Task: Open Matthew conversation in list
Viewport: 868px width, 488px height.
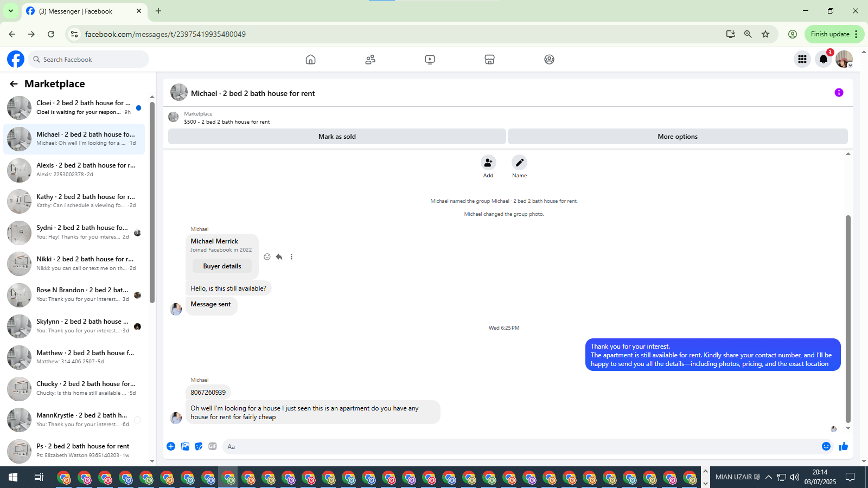Action: tap(74, 357)
